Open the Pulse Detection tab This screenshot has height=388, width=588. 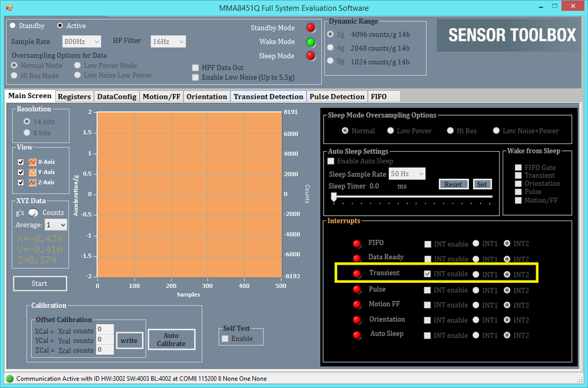[x=337, y=96]
